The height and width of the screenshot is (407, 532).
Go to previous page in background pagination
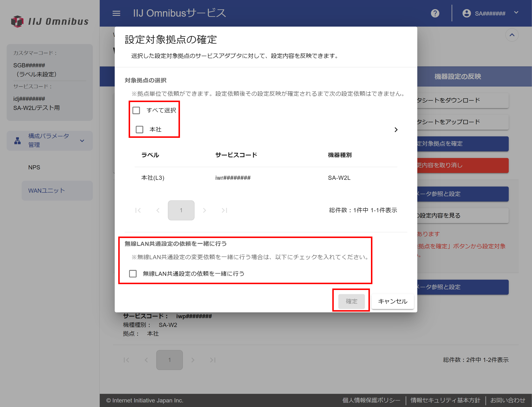pos(146,360)
